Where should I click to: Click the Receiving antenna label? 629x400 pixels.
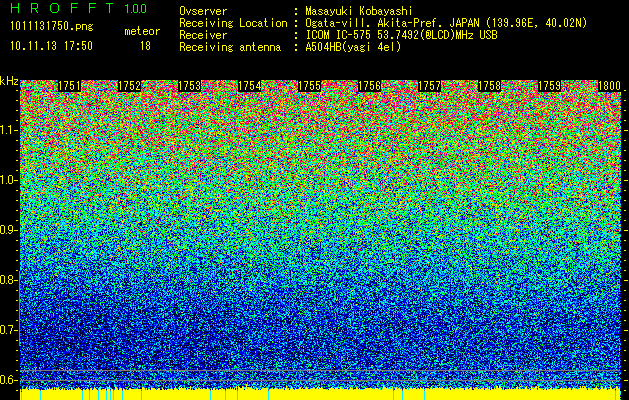(230, 47)
